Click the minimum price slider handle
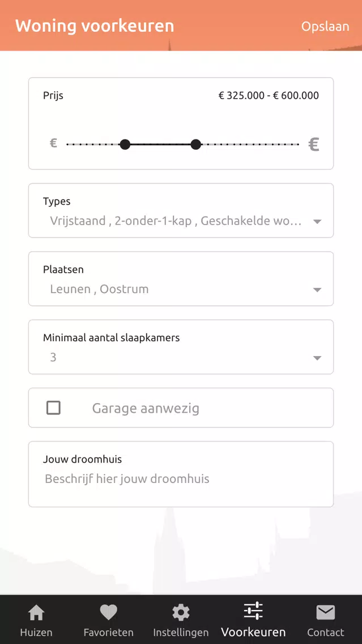 (125, 145)
